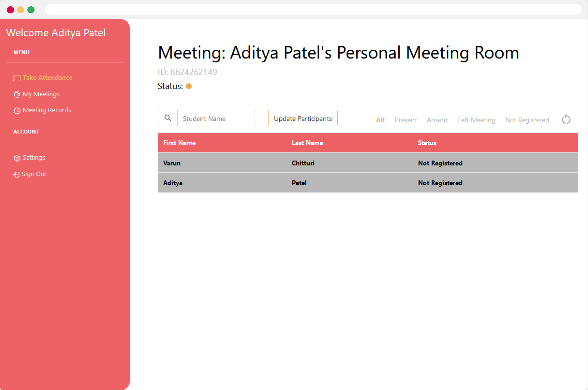588x390 pixels.
Task: Click the magnifying glass search icon
Action: point(168,118)
